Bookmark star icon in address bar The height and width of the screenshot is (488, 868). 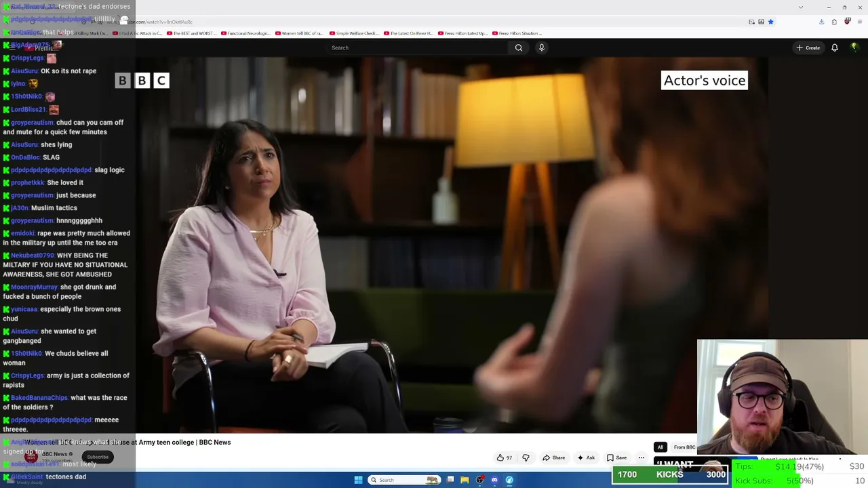point(770,22)
